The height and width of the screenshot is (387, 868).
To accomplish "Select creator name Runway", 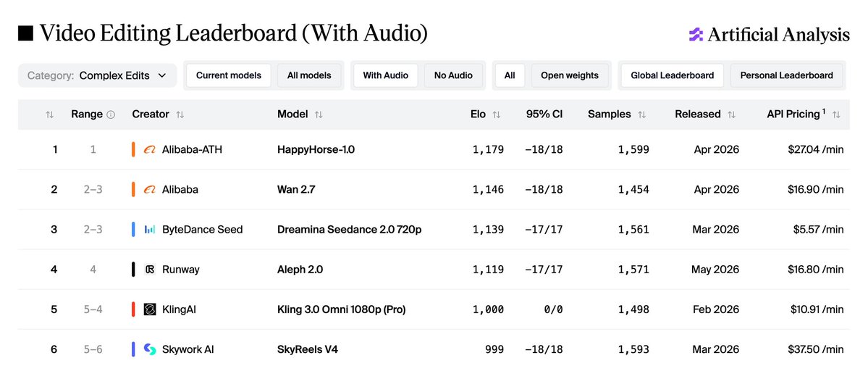I will (x=181, y=270).
